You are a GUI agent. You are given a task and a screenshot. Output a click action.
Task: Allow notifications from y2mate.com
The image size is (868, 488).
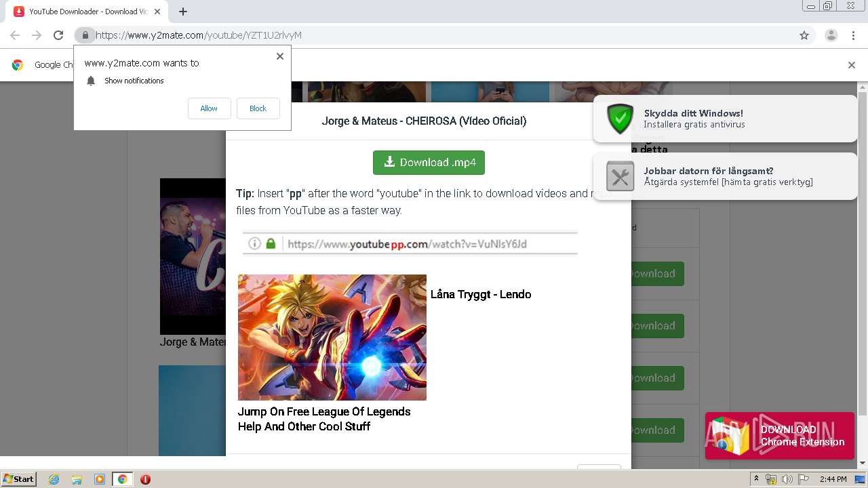click(209, 108)
